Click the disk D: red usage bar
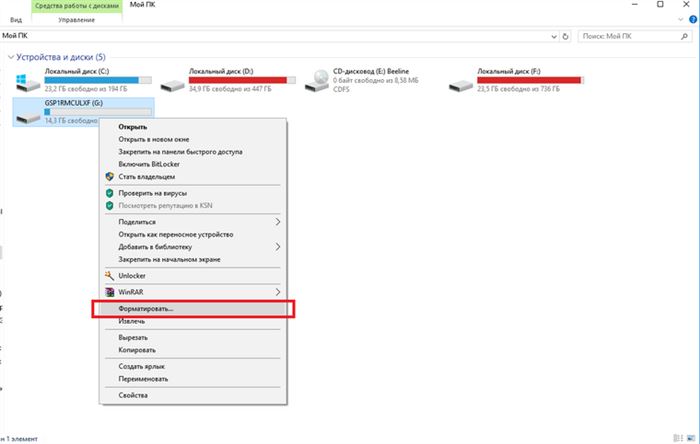The height and width of the screenshot is (444, 700). pos(242,80)
